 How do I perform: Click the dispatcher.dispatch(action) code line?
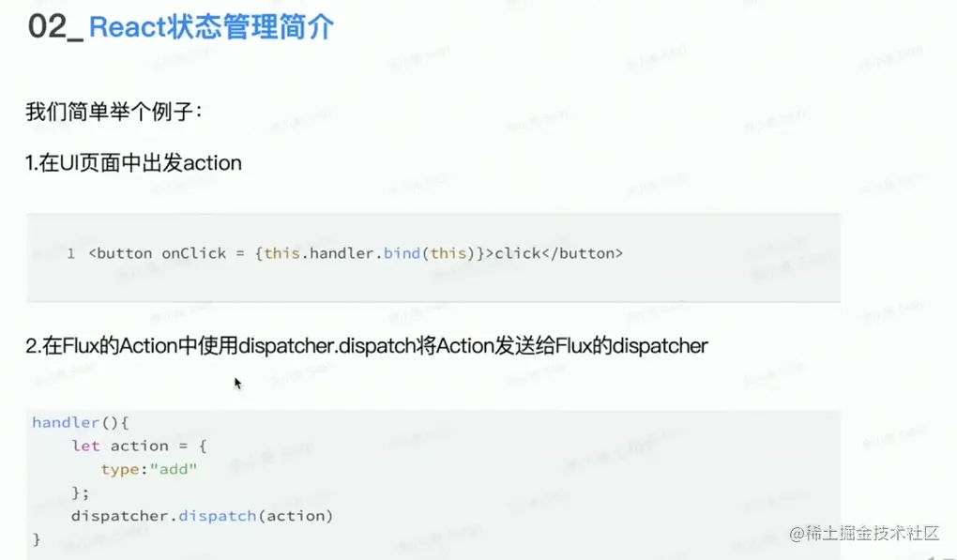pyautogui.click(x=202, y=516)
